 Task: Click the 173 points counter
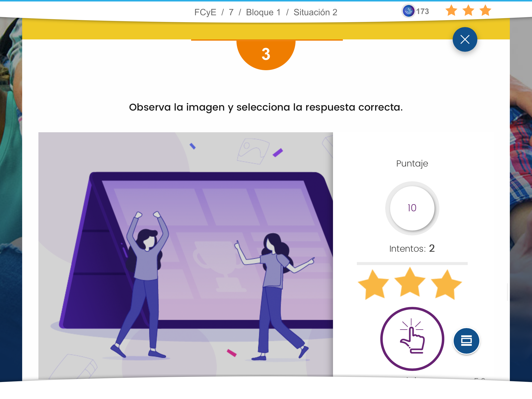422,11
